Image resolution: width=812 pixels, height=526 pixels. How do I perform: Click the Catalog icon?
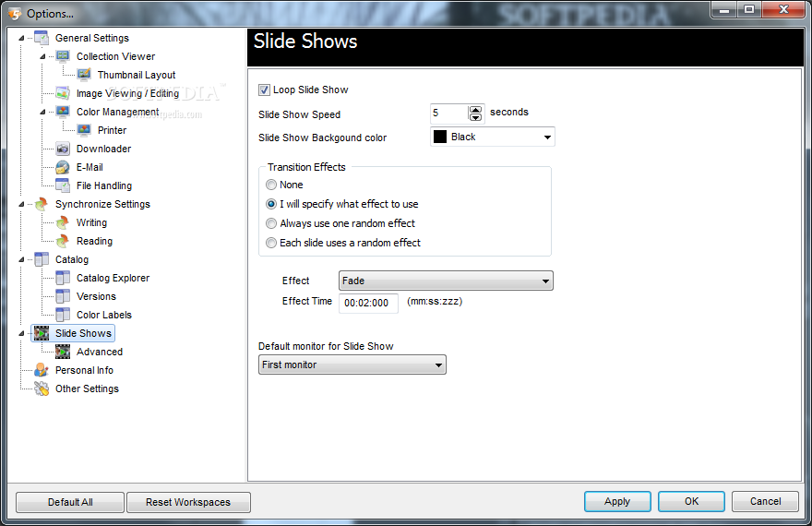pyautogui.click(x=42, y=259)
